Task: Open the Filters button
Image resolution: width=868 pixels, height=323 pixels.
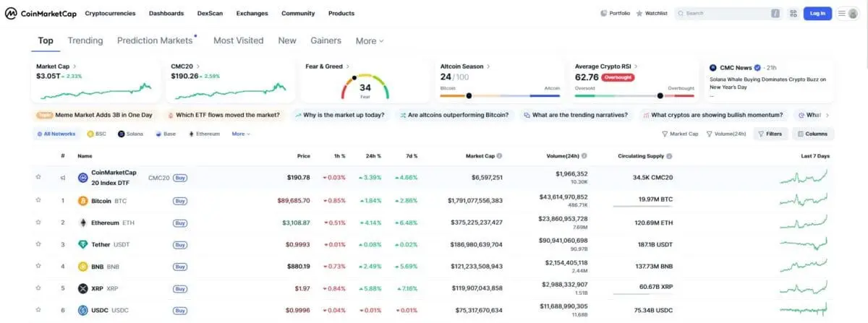Action: point(770,134)
